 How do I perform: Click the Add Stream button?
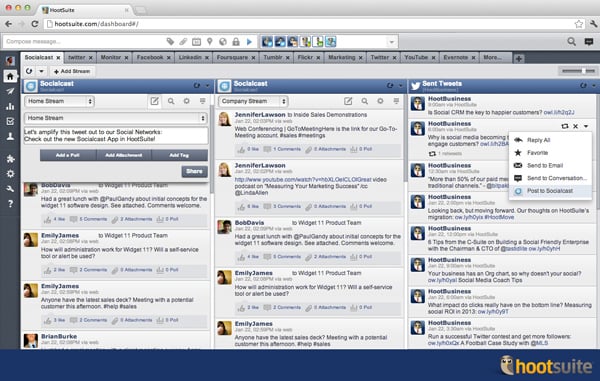coord(72,71)
